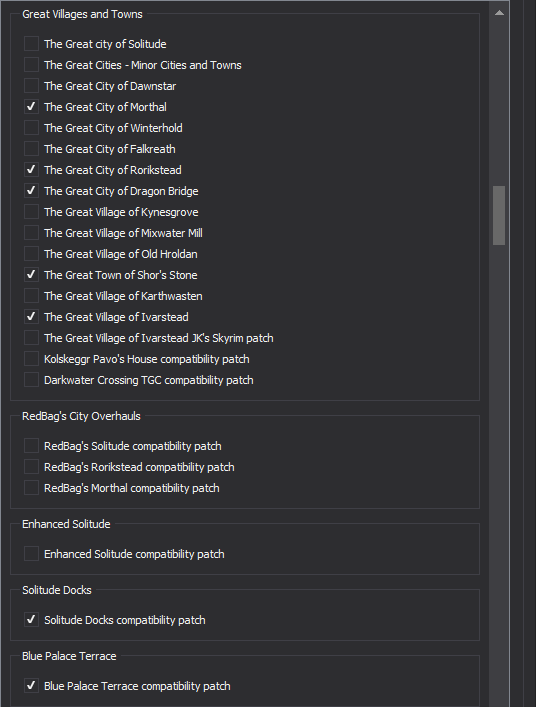Click the Solitude Docks group heading
This screenshot has width=536, height=707.
pos(57,590)
